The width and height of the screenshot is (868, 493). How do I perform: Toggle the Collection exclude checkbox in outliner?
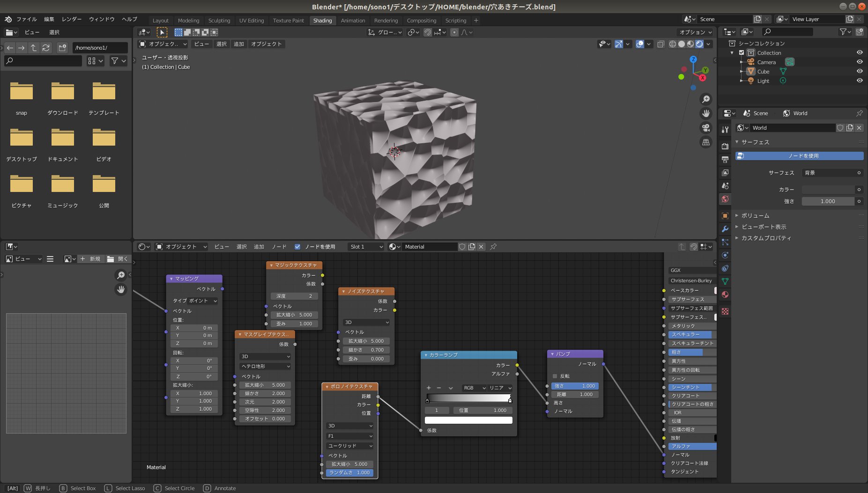point(742,53)
